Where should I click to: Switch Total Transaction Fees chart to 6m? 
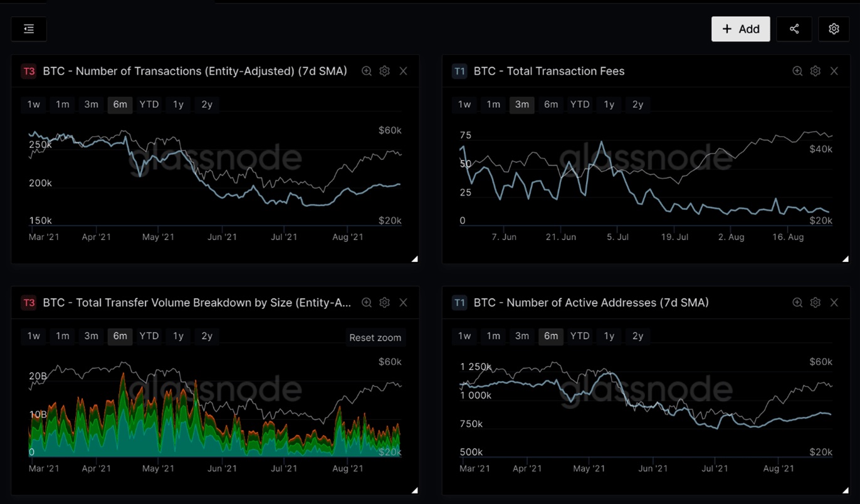[x=551, y=105]
